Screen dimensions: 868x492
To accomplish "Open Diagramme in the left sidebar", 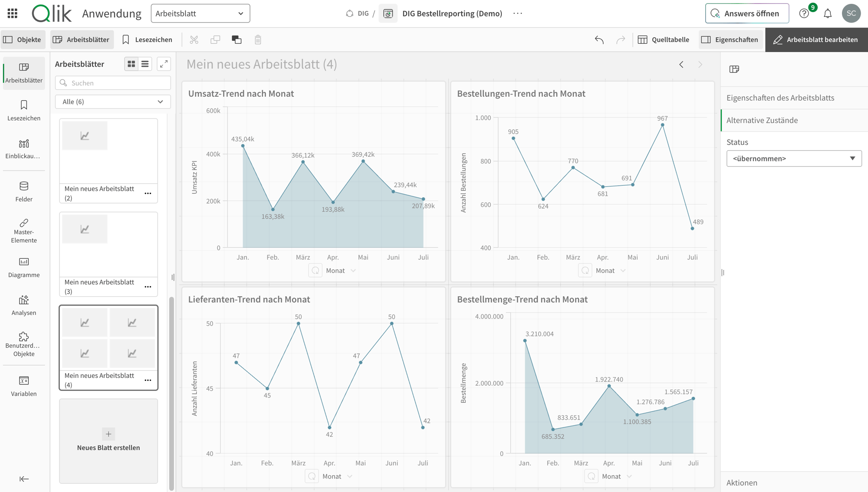I will point(24,267).
